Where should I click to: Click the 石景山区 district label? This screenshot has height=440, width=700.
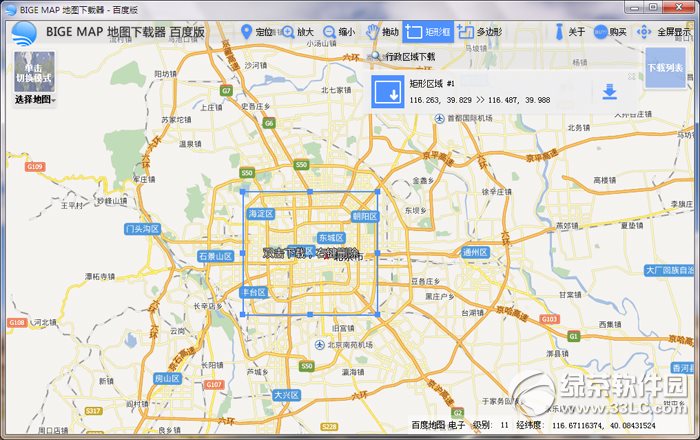pyautogui.click(x=216, y=256)
